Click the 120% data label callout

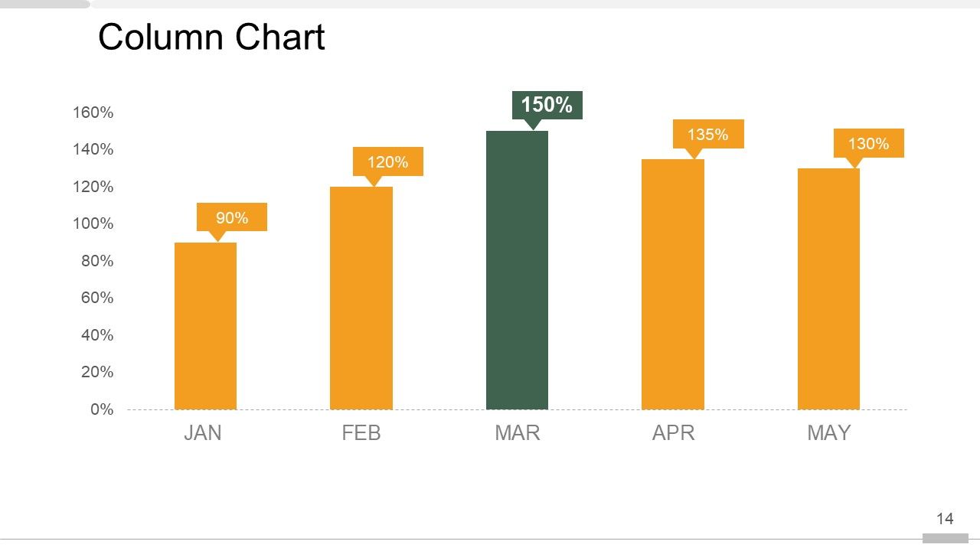click(387, 161)
